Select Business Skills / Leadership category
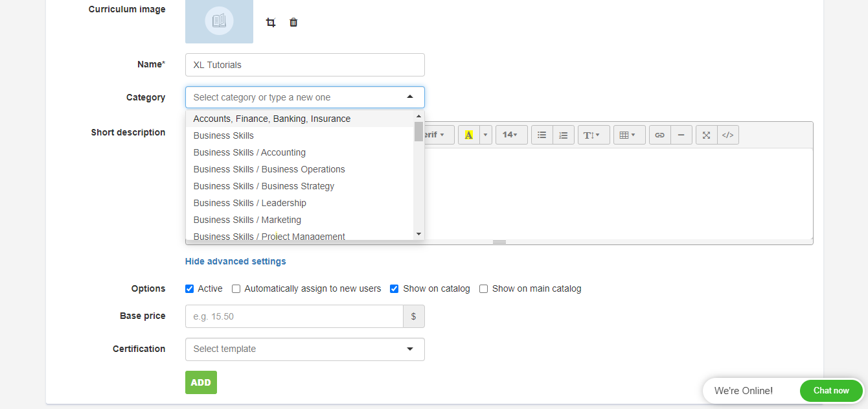Image resolution: width=868 pixels, height=409 pixels. (250, 203)
